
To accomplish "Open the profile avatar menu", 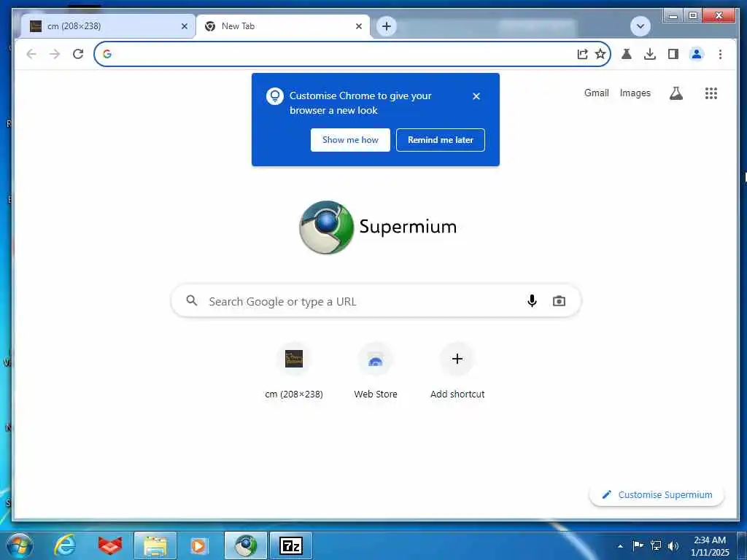I will point(697,54).
